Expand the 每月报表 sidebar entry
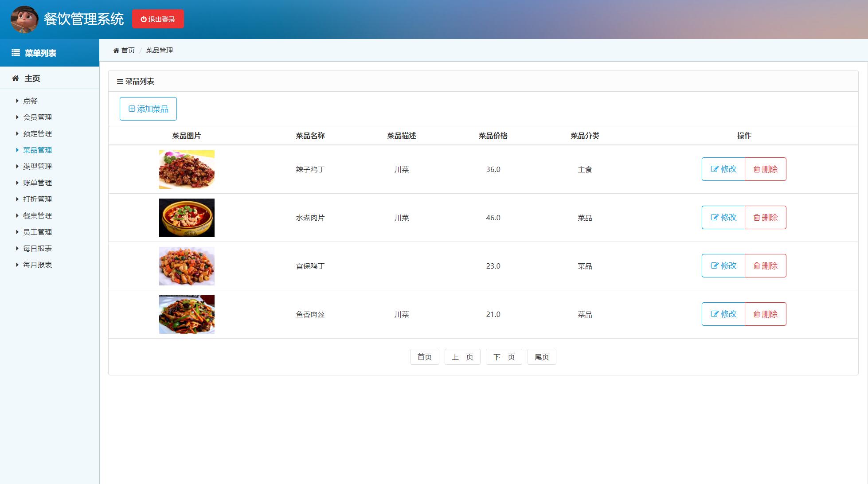Screen dimensions: 868x484 pos(17,265)
